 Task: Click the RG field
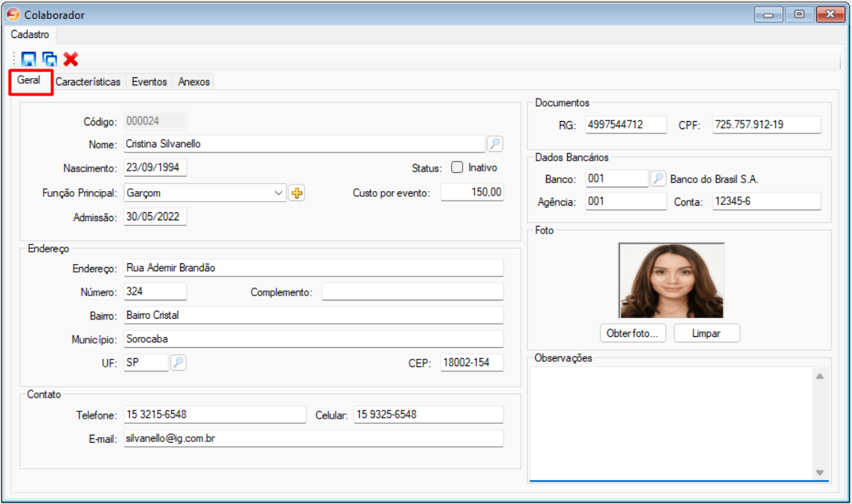(x=626, y=125)
